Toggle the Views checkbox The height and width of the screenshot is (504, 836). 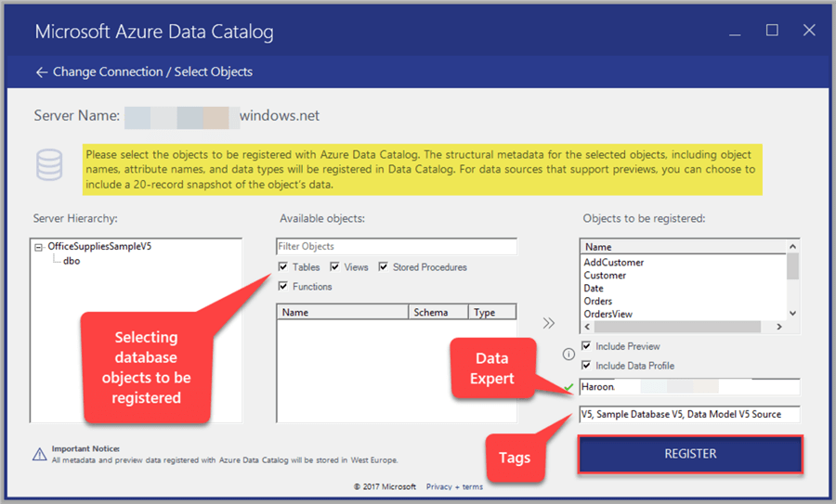pyautogui.click(x=334, y=266)
